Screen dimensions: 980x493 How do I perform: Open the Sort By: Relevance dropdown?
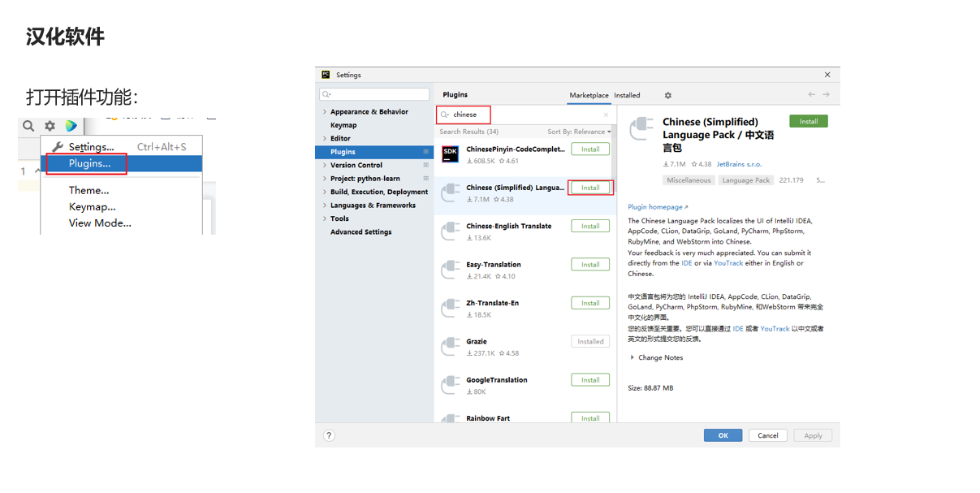tap(579, 132)
